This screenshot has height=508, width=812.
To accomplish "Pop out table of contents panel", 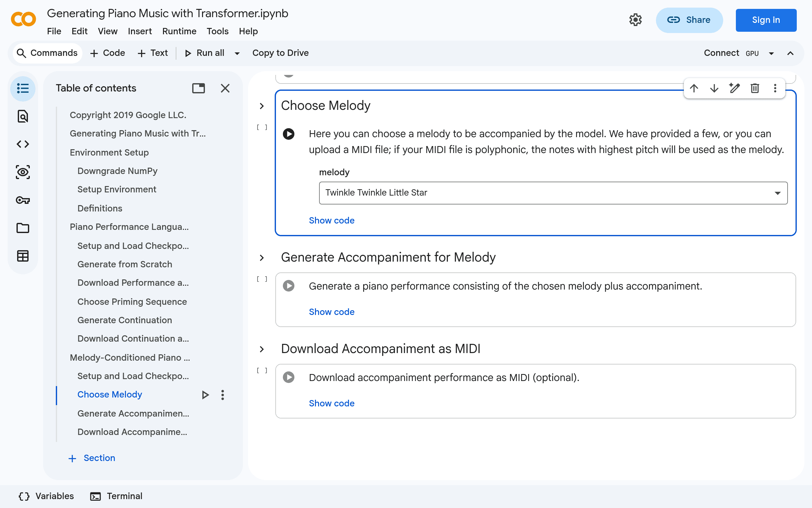I will click(x=198, y=88).
